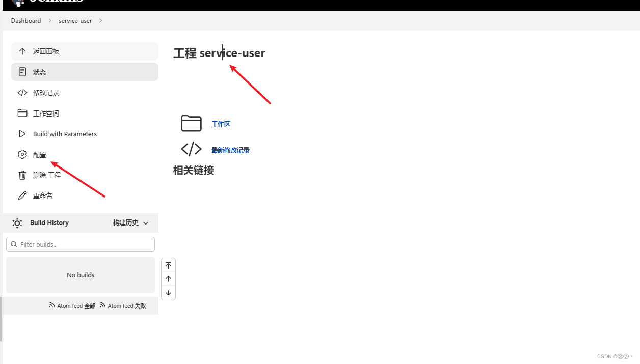The image size is (640, 364).
Task: Open 修改记录 in the sidebar
Action: (85, 93)
